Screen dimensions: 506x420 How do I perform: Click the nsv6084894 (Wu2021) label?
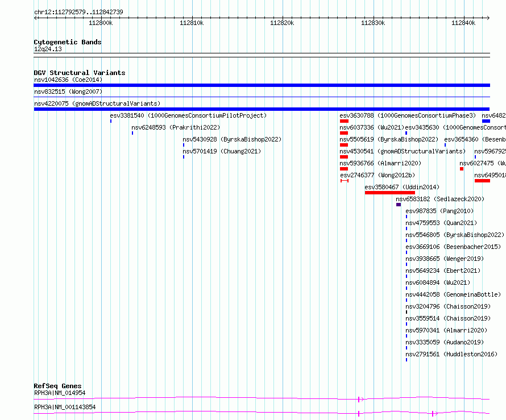(x=438, y=282)
